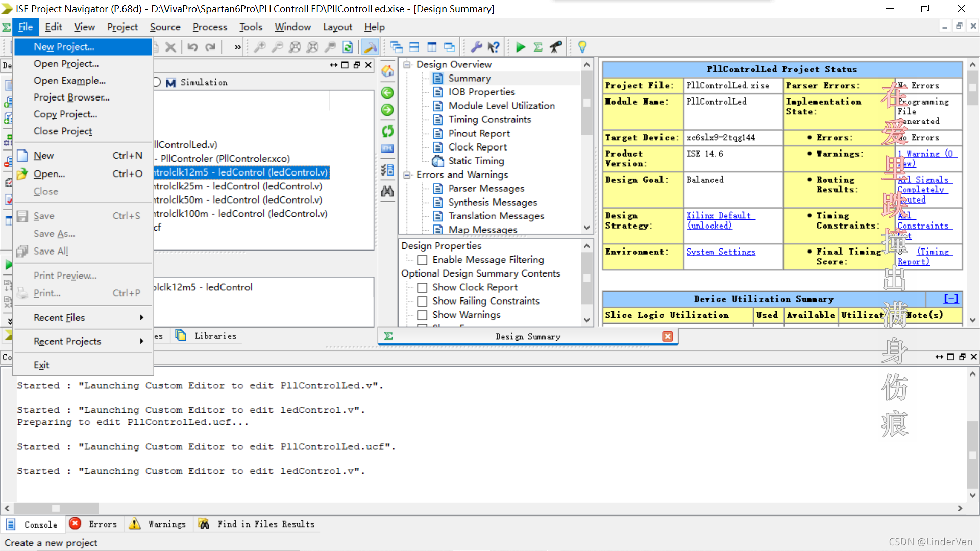Image resolution: width=980 pixels, height=551 pixels.
Task: Collapse the Errors and Warnings tree node
Action: 407,175
